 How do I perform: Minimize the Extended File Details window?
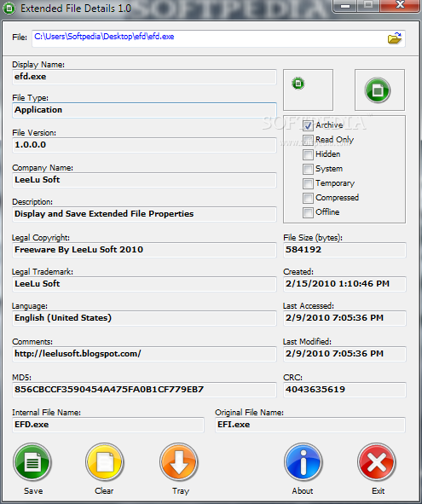coord(345,6)
